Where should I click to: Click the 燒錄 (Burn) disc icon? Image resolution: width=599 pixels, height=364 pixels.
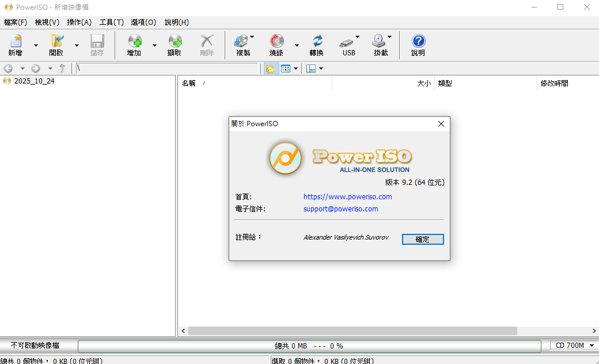click(276, 41)
